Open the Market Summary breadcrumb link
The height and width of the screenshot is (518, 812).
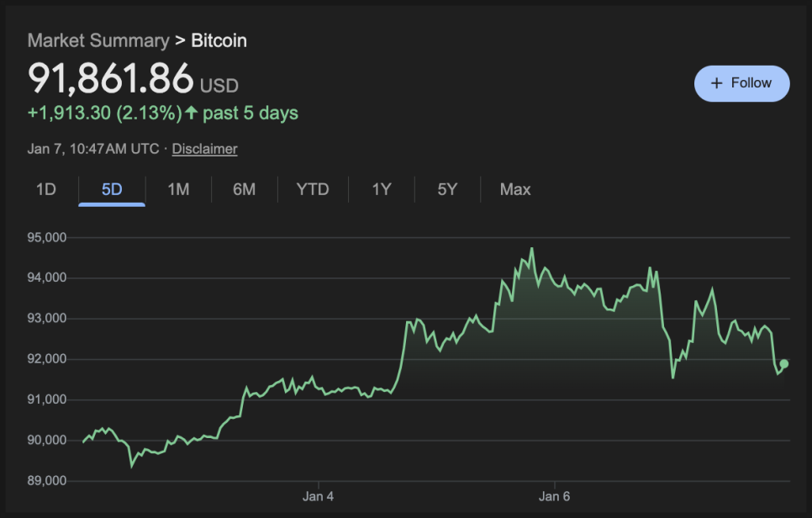(98, 40)
